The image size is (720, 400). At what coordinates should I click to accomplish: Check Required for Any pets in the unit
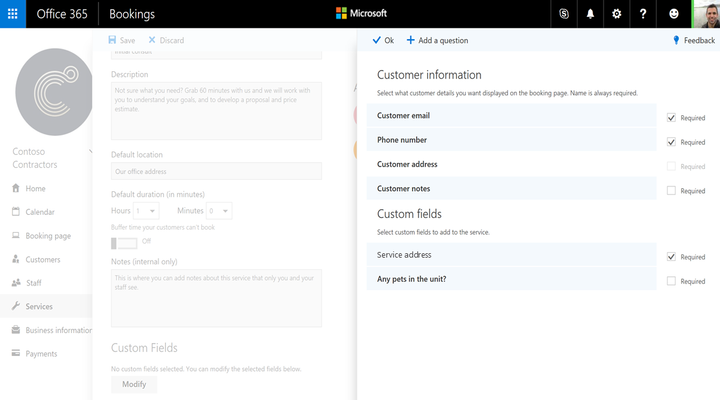(x=671, y=281)
